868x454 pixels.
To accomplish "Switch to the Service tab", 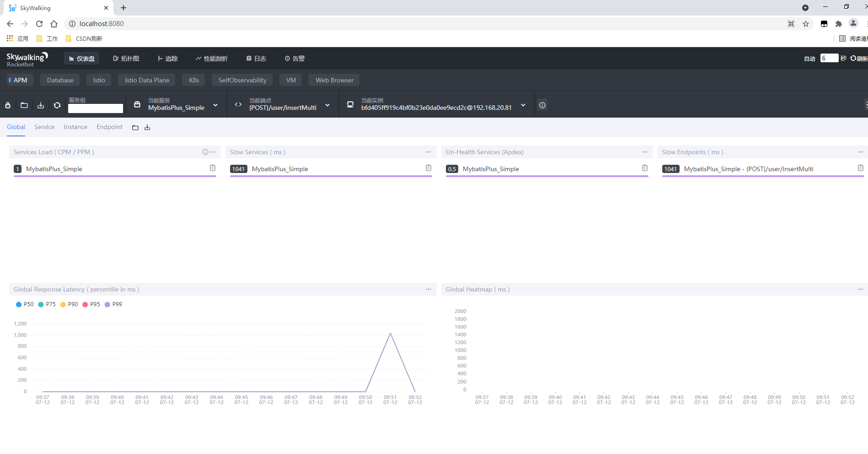I will point(44,127).
